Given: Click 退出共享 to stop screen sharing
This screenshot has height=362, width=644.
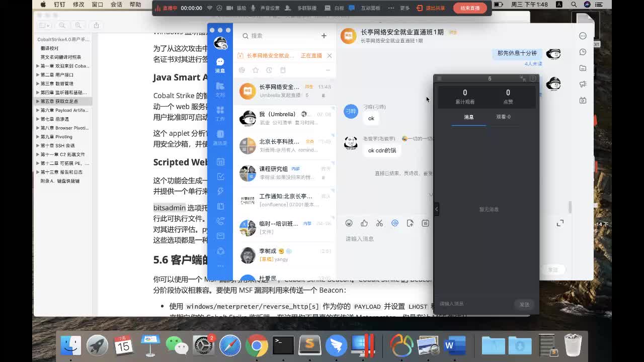Looking at the screenshot, I should tap(431, 8).
